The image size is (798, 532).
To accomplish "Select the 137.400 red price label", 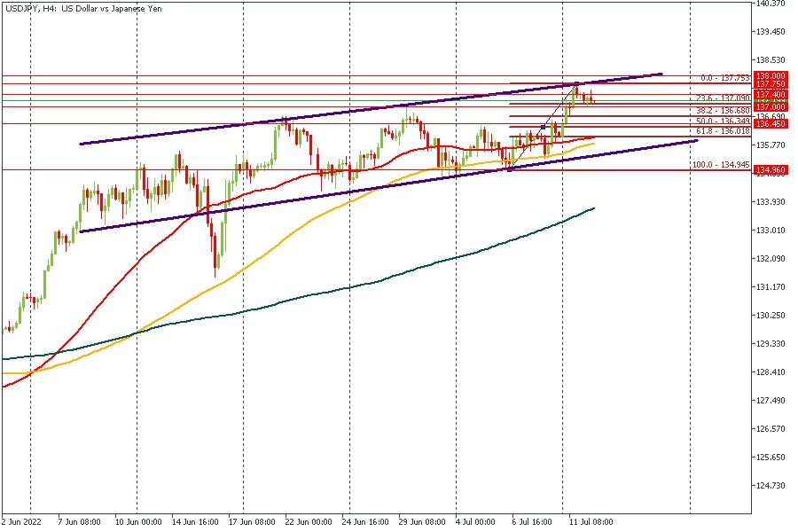I will pos(769,94).
